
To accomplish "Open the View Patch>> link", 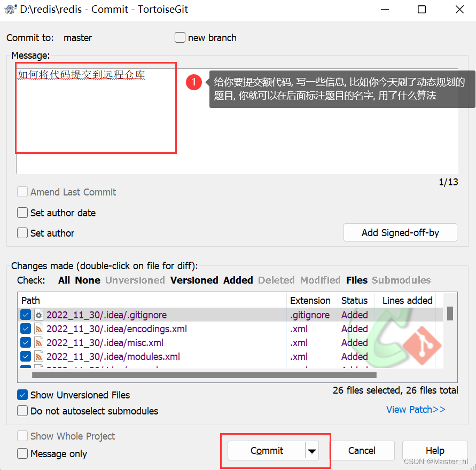I will [x=416, y=410].
